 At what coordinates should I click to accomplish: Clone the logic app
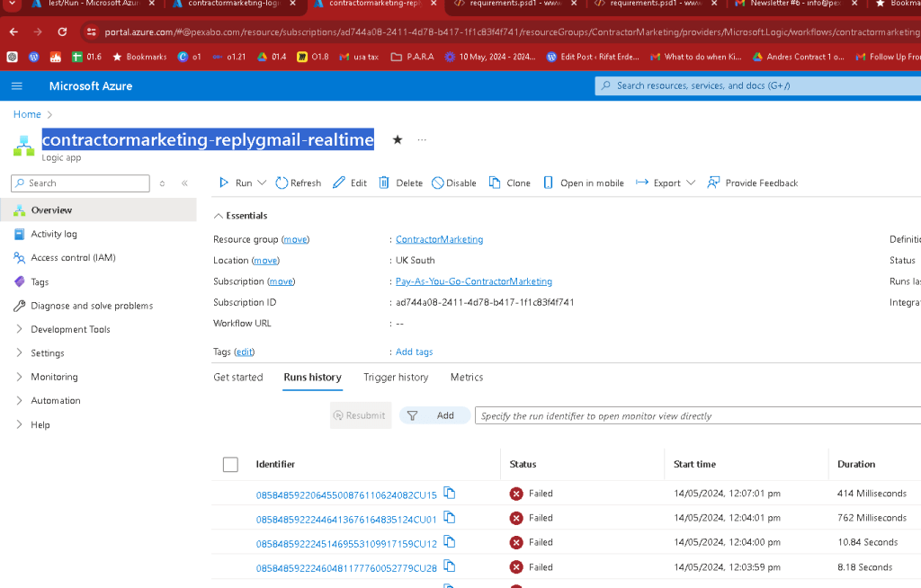coord(510,183)
